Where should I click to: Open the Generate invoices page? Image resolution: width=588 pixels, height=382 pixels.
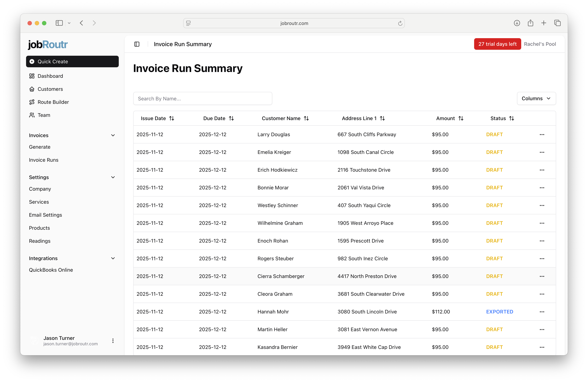pos(39,147)
